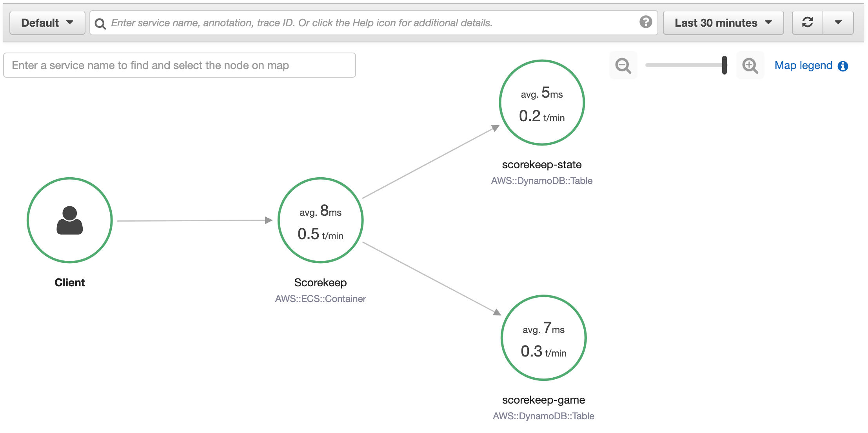Open the Default group dropdown
The image size is (868, 433).
[47, 23]
